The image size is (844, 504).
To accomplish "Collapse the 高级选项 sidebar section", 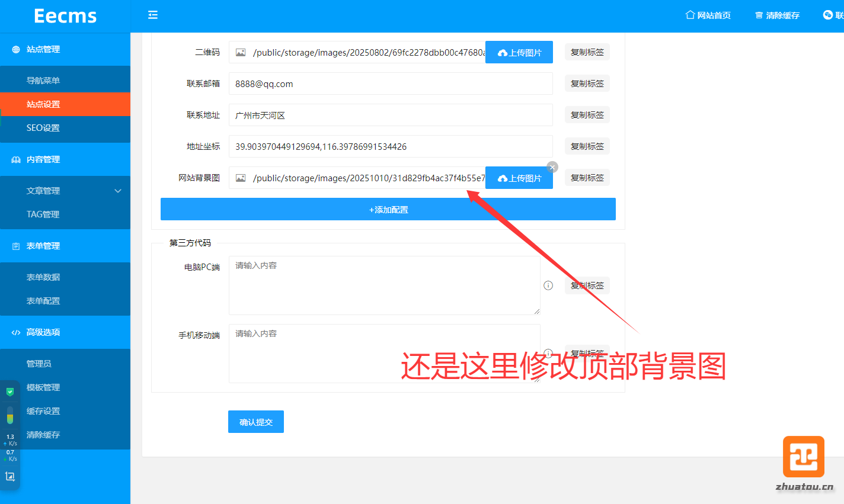I will [65, 332].
